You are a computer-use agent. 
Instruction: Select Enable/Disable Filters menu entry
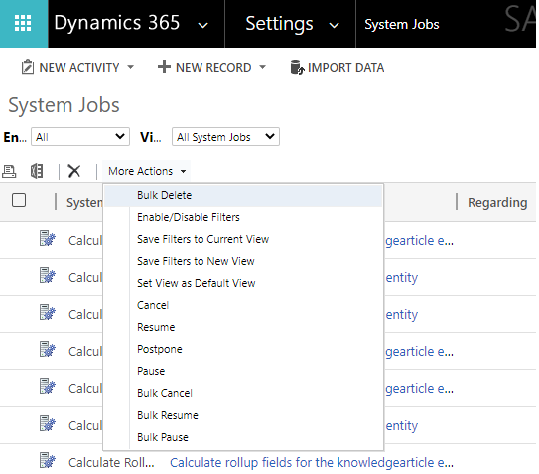(x=243, y=217)
